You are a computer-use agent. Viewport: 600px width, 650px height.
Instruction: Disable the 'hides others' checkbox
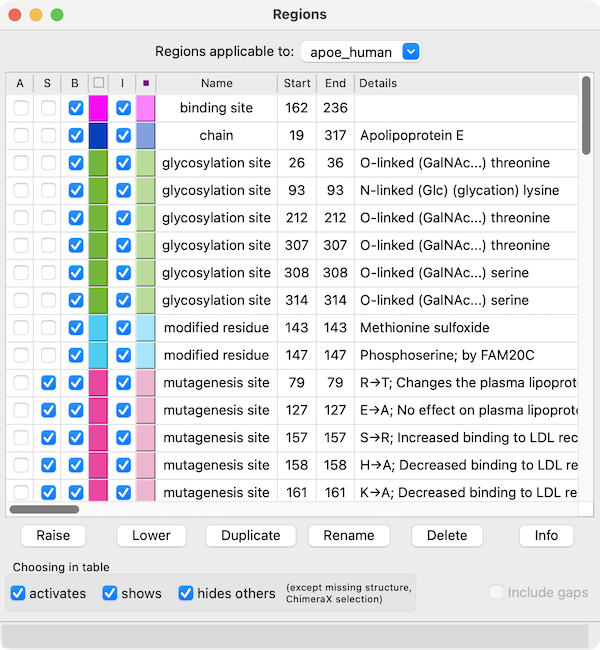186,593
